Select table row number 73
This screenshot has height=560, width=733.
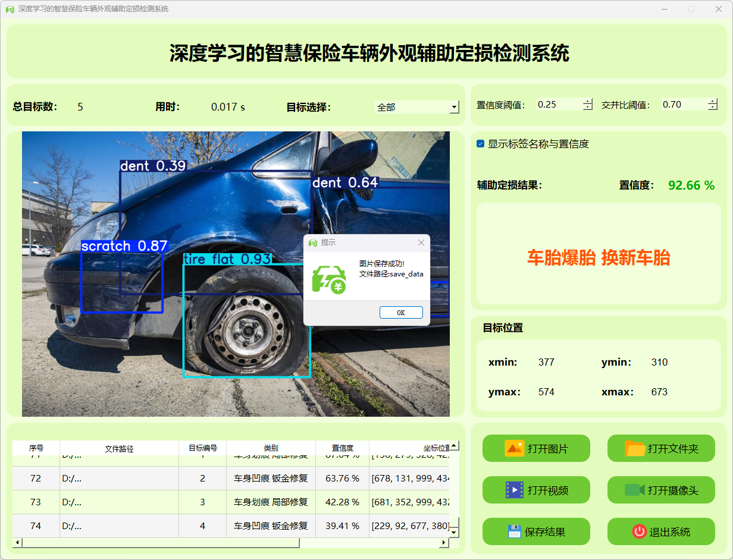(36, 502)
